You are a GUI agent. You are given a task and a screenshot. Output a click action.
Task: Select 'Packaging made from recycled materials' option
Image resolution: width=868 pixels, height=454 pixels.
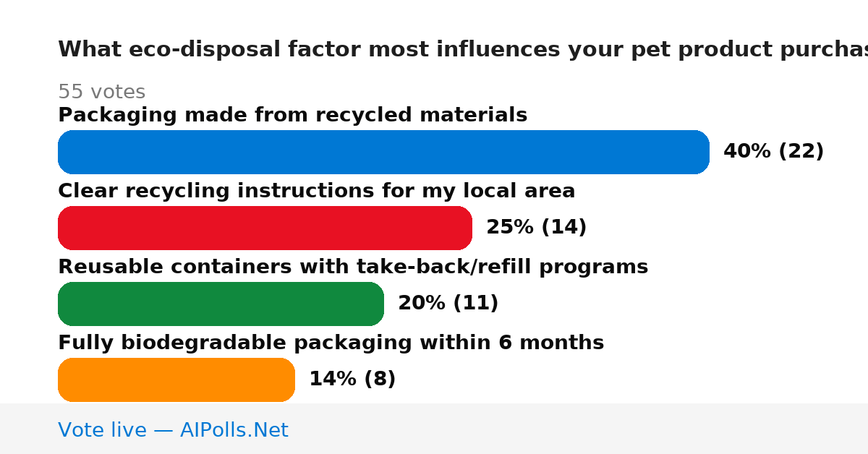coord(292,115)
